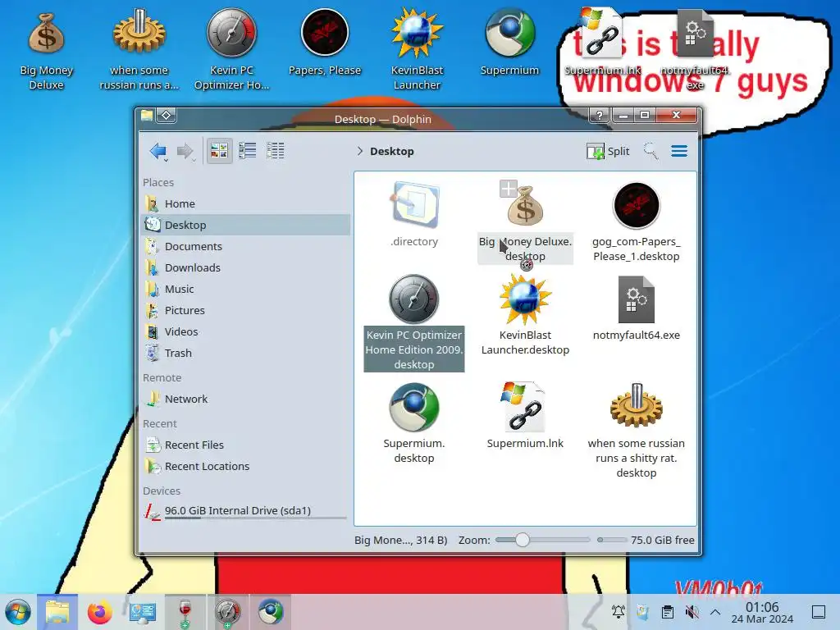
Task: Select the 96.0 GiB Internal Drive device
Action: pos(246,512)
